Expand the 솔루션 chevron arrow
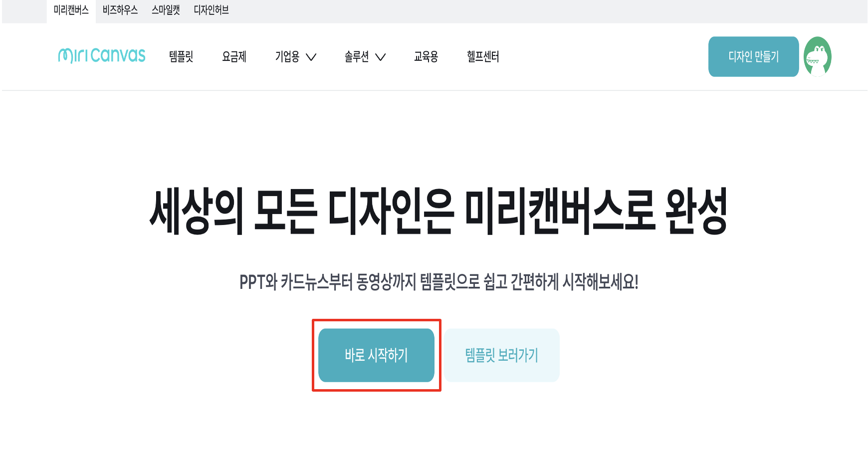The height and width of the screenshot is (465, 868). (x=380, y=57)
